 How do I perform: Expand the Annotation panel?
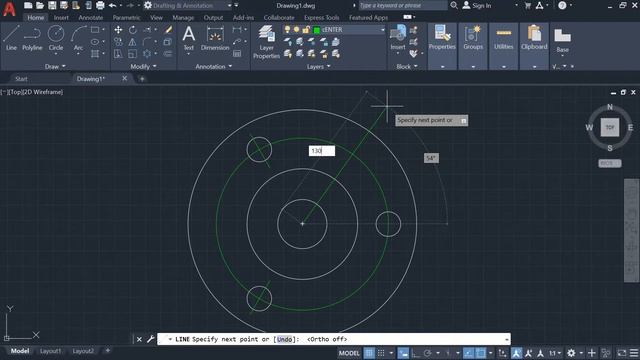click(213, 67)
